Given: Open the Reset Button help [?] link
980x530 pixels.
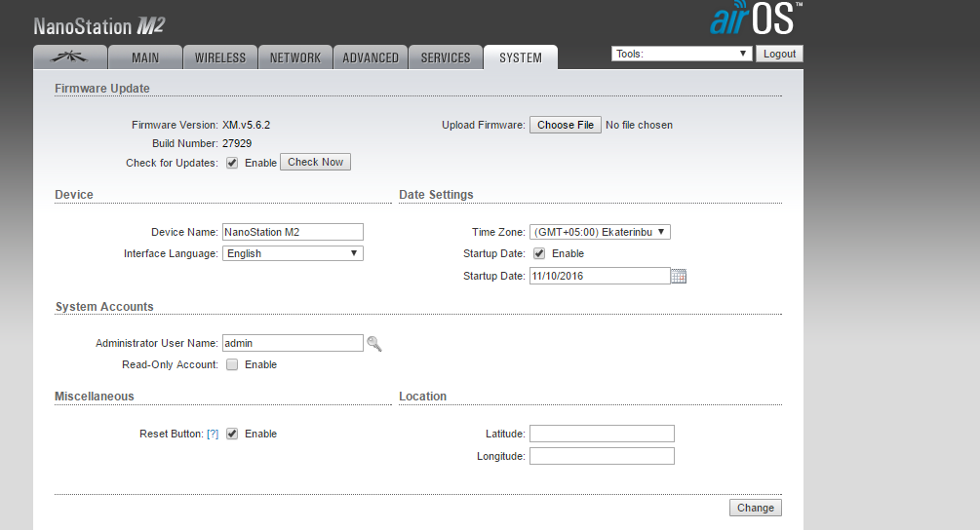Looking at the screenshot, I should click(213, 434).
